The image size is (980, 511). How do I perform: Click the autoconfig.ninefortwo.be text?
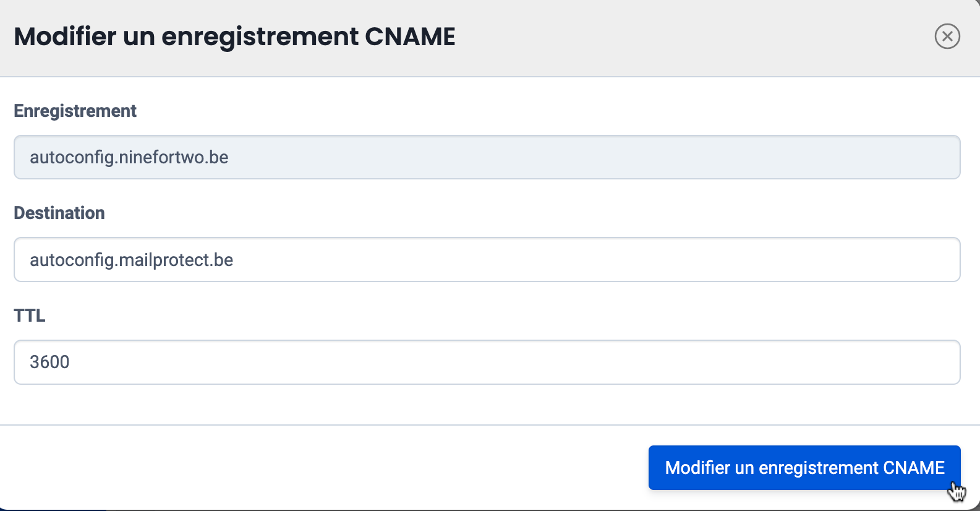tap(129, 157)
